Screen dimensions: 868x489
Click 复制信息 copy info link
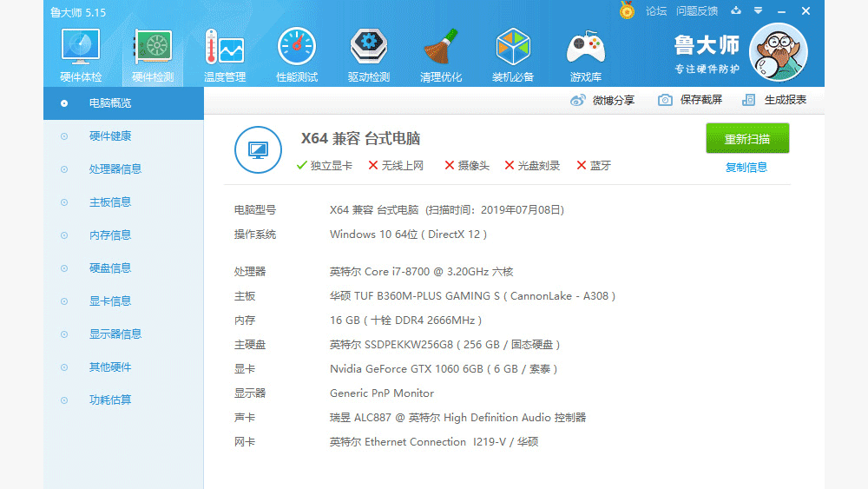point(746,168)
